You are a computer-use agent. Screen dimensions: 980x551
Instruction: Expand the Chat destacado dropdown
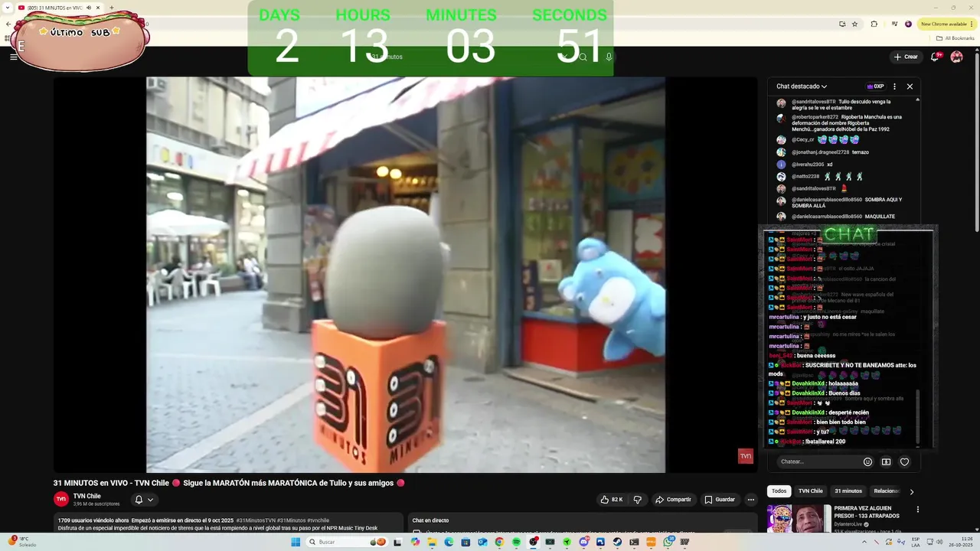point(802,86)
